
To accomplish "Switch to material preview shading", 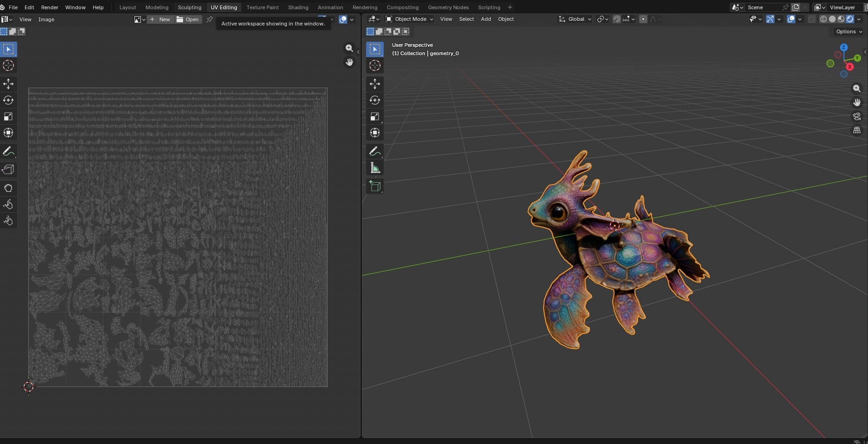I will 841,19.
